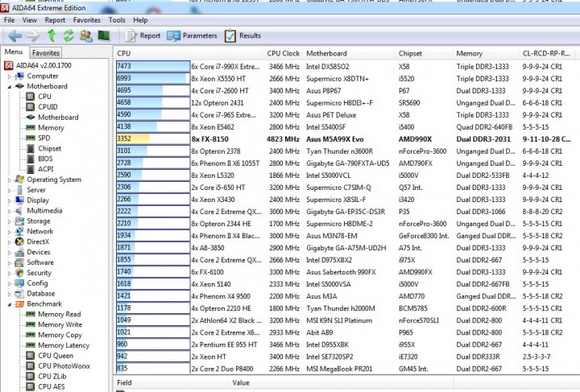
Task: Expand the Network tree node
Action: tap(10, 232)
